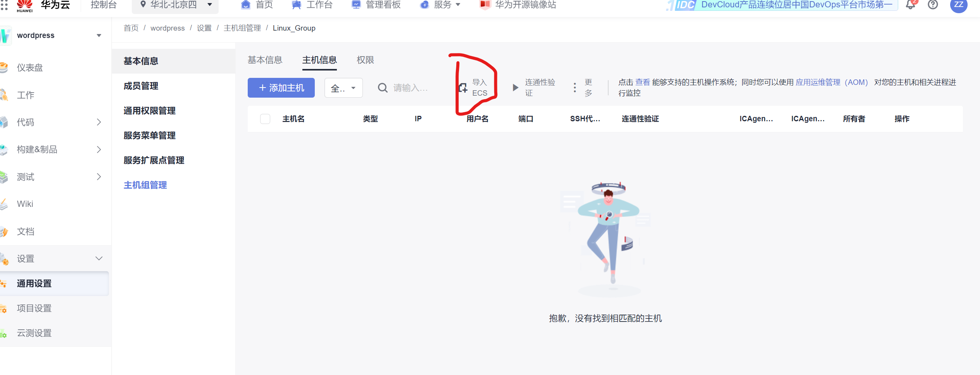Click the search magnifier icon
The height and width of the screenshot is (375, 980).
click(x=383, y=88)
